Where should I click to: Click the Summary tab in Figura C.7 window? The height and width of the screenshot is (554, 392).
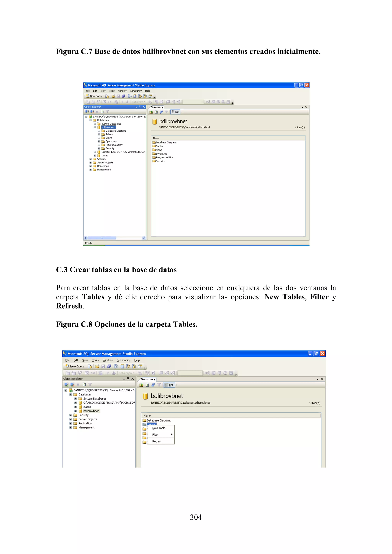point(157,107)
